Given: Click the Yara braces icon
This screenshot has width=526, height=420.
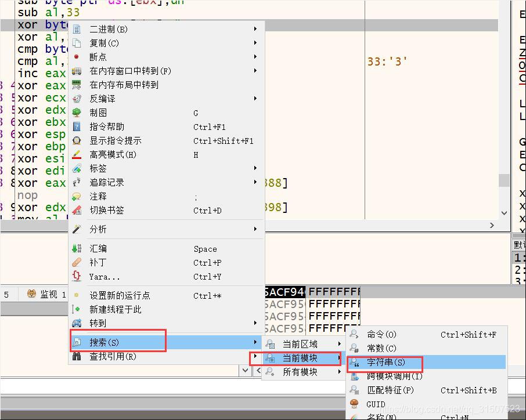Looking at the screenshot, I should point(77,276).
